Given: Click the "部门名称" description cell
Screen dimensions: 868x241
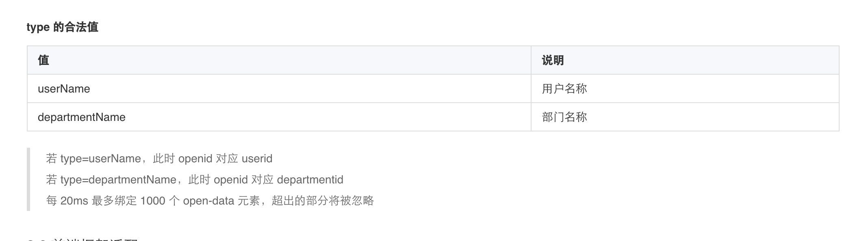Looking at the screenshot, I should [685, 117].
